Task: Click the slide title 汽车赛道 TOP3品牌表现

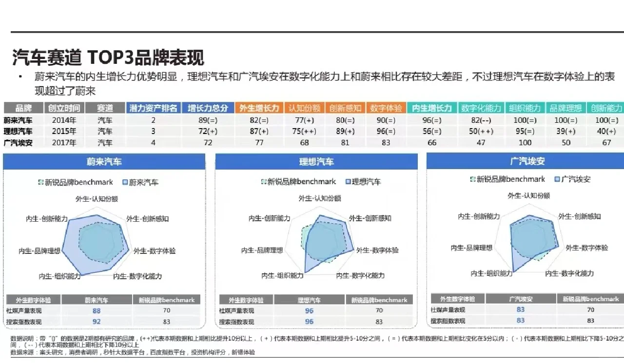Action: click(108, 57)
